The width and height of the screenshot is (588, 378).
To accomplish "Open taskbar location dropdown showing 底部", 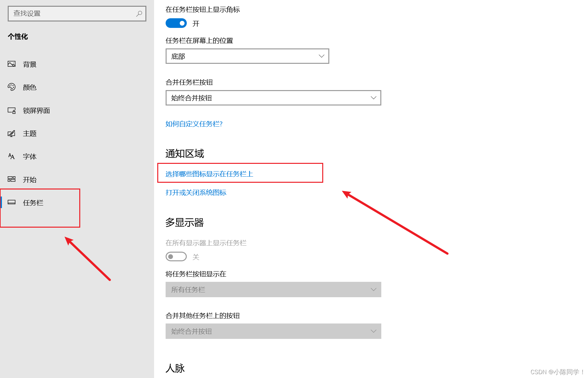I will click(247, 56).
